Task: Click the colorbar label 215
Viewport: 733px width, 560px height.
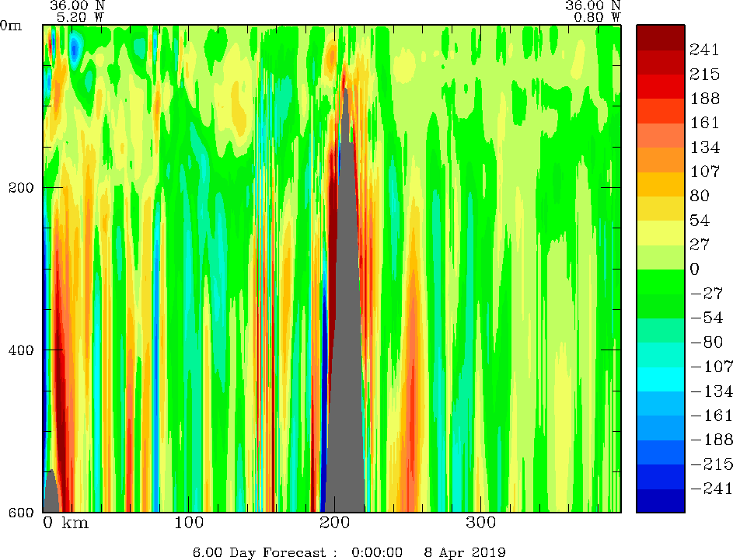Action: pyautogui.click(x=704, y=75)
